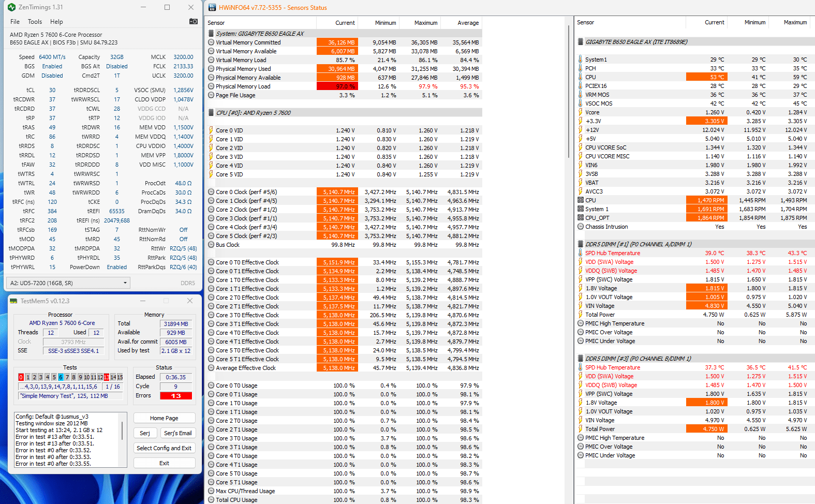
Task: Click the chip icon beside DDR5 DIMM [#1] header
Action: tap(581, 244)
